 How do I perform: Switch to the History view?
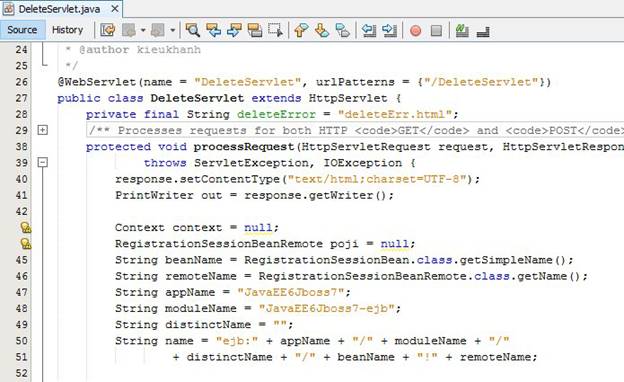pos(68,30)
